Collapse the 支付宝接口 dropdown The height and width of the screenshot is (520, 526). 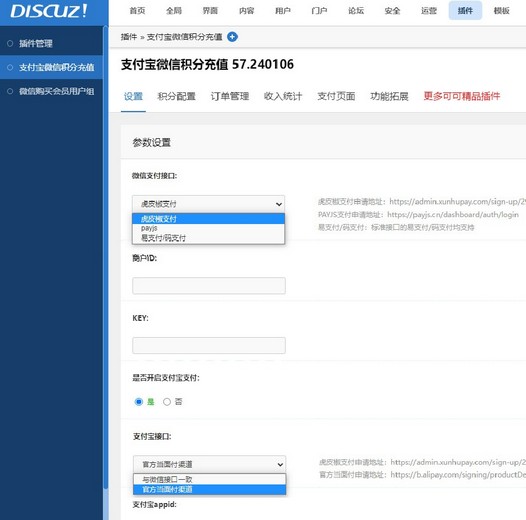point(210,464)
